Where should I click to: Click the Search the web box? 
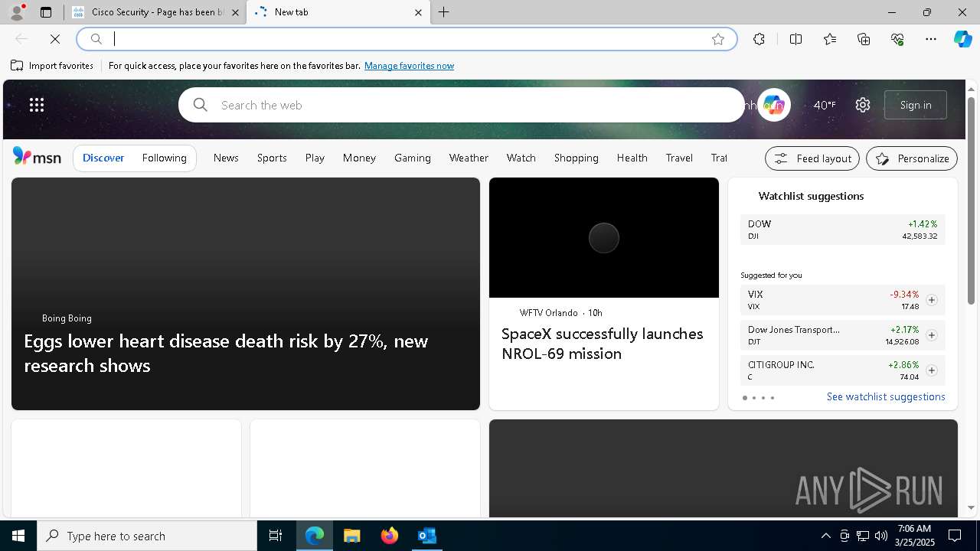(x=462, y=105)
